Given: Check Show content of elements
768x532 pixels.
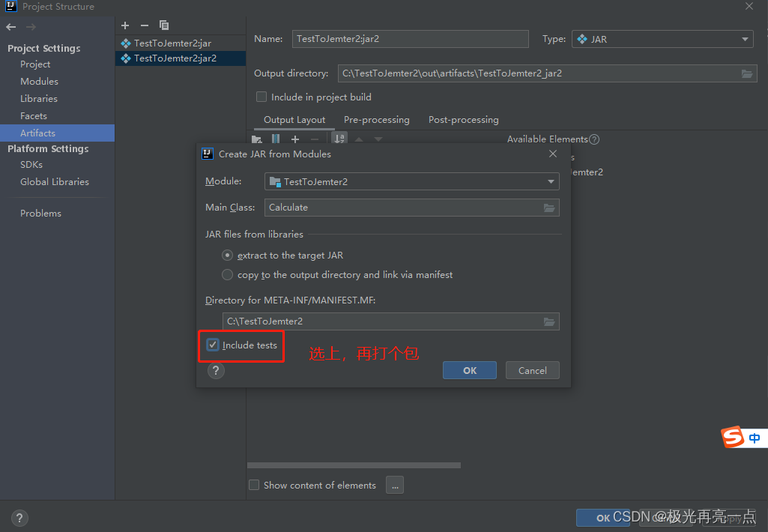Looking at the screenshot, I should tap(254, 485).
